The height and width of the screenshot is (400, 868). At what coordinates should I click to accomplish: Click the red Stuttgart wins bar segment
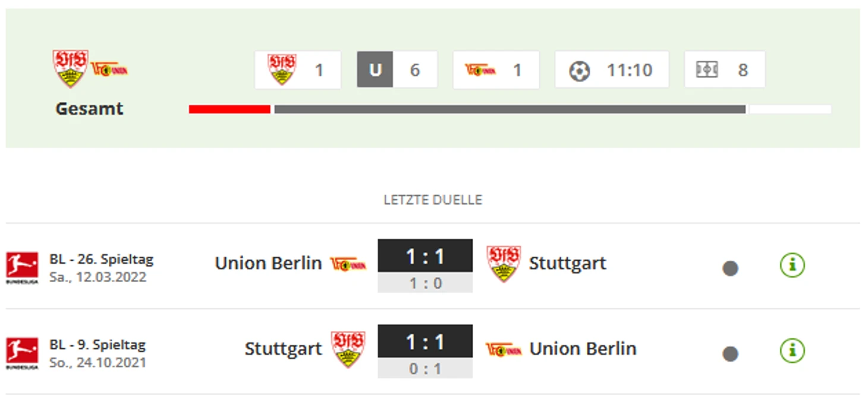(229, 110)
